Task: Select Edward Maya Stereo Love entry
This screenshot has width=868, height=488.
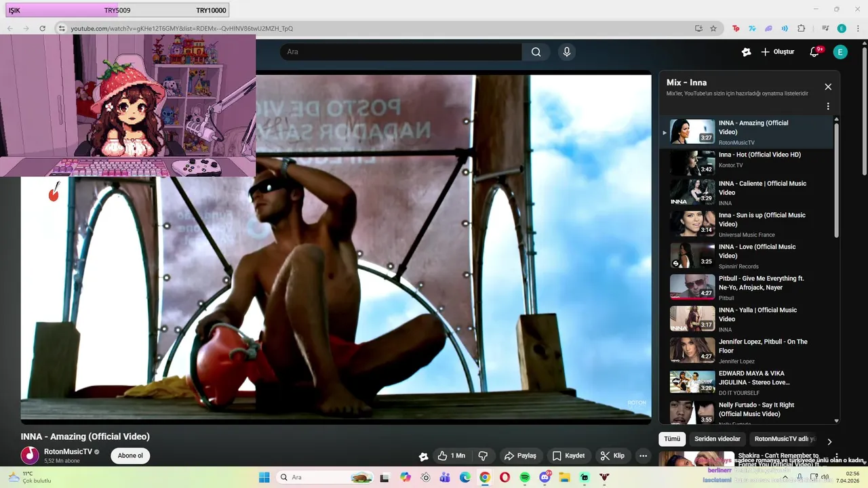Action: tap(746, 382)
